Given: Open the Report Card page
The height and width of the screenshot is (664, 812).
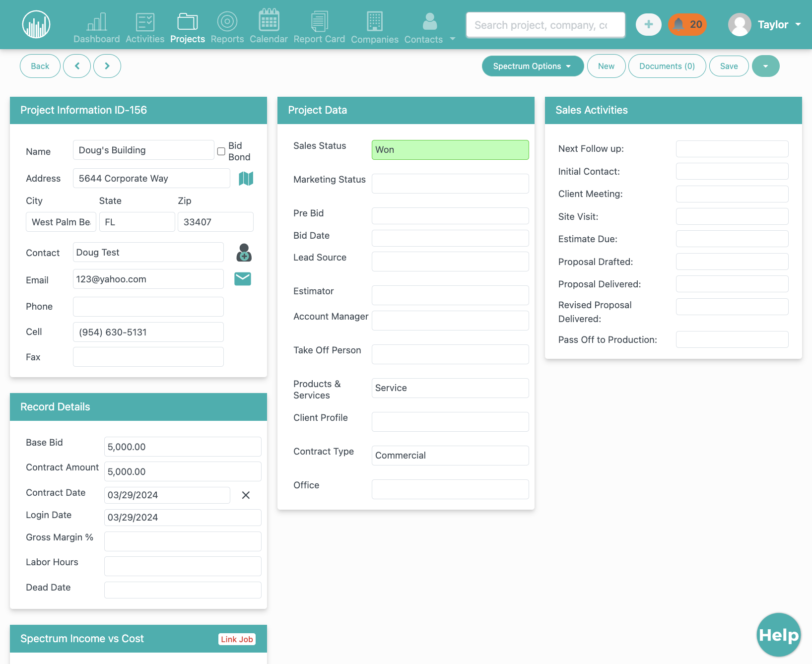Looking at the screenshot, I should tap(319, 28).
